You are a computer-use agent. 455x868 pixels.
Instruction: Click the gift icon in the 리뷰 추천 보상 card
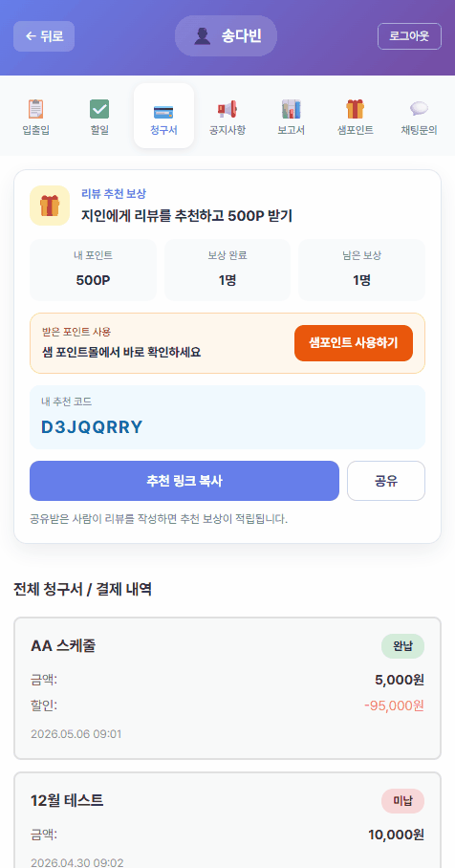[x=50, y=206]
